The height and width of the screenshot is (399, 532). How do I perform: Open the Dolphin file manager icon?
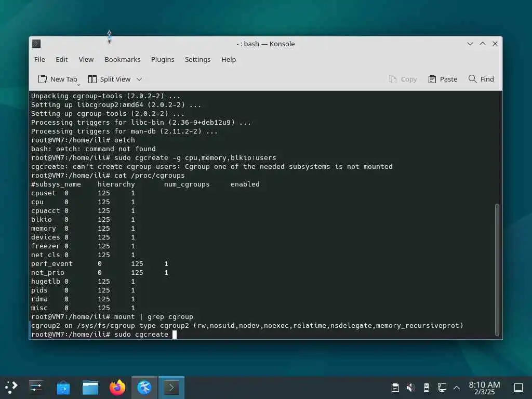click(x=90, y=388)
